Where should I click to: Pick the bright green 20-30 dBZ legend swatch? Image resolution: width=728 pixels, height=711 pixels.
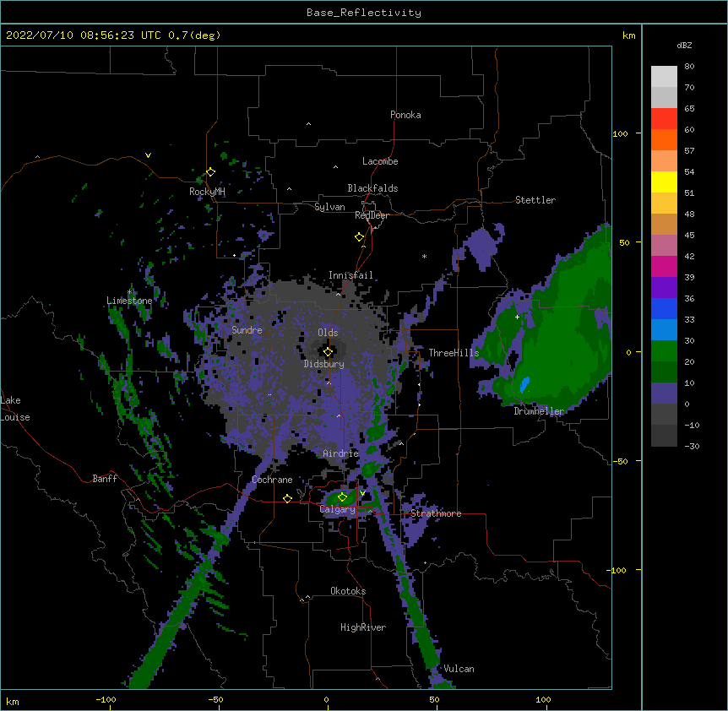pyautogui.click(x=664, y=351)
